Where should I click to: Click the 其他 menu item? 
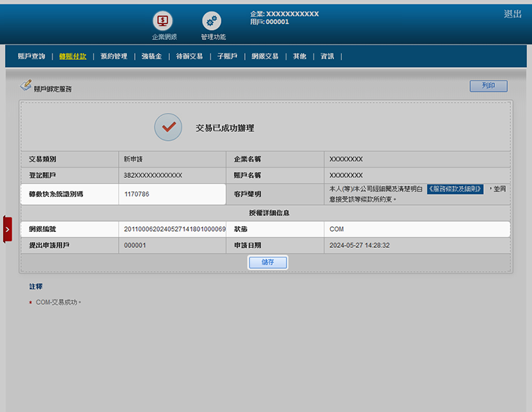[300, 56]
